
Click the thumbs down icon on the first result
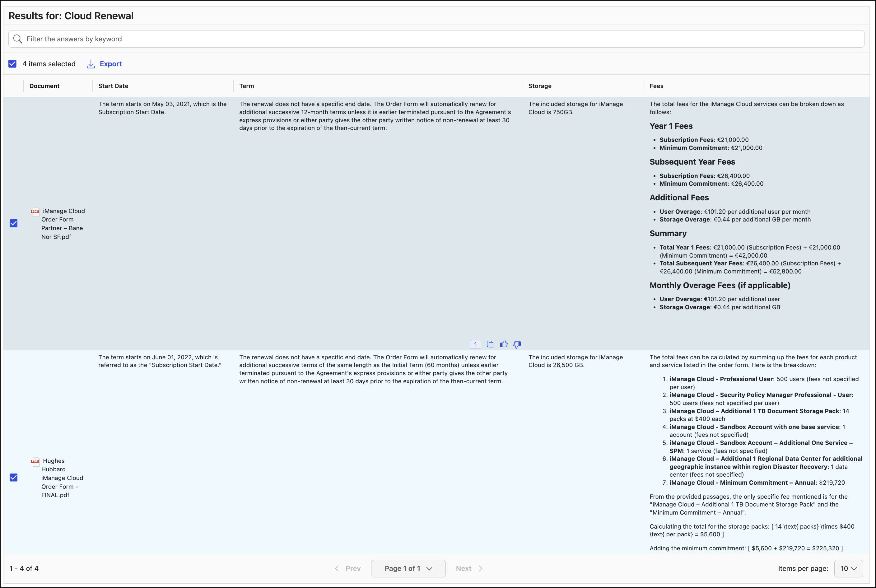coord(518,344)
